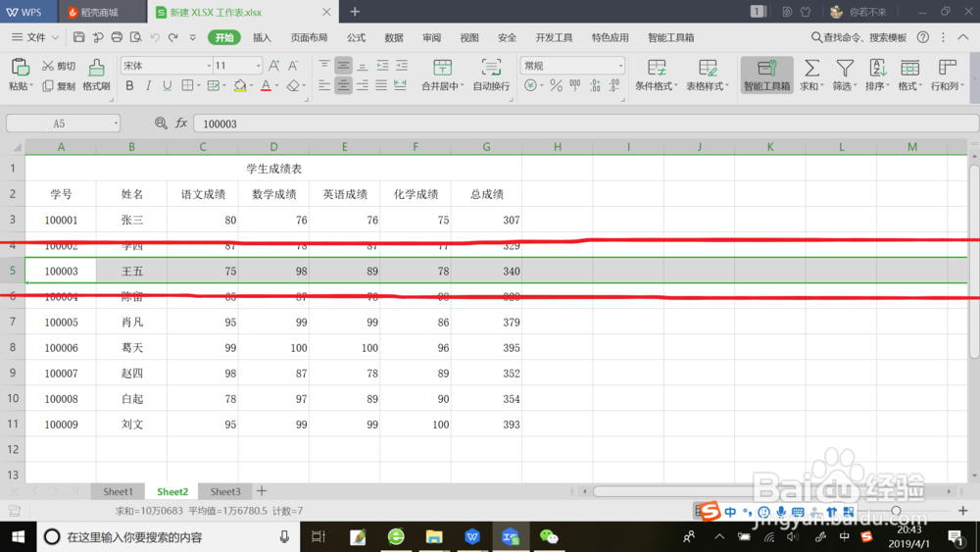This screenshot has height=552, width=980.
Task: Align text to the right
Action: pyautogui.click(x=363, y=85)
